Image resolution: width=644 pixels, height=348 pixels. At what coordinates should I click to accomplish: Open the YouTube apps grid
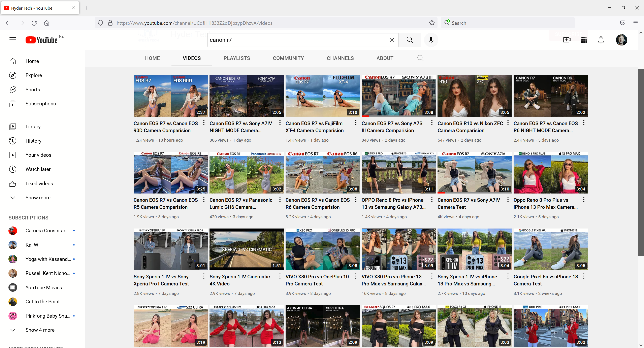[x=584, y=40]
